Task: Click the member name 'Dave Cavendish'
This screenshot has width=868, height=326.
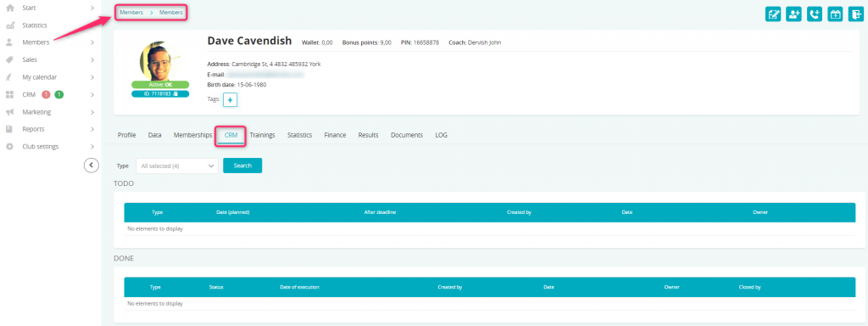Action: (250, 42)
